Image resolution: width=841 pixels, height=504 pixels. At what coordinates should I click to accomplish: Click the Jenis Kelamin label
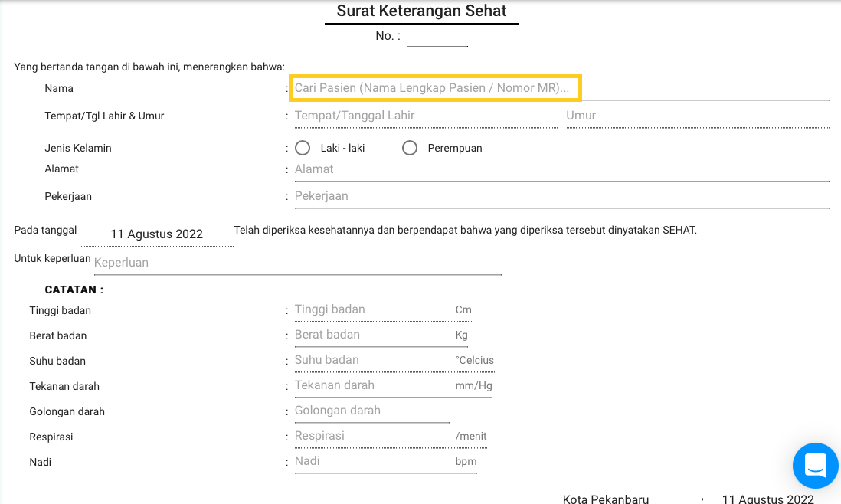click(78, 148)
